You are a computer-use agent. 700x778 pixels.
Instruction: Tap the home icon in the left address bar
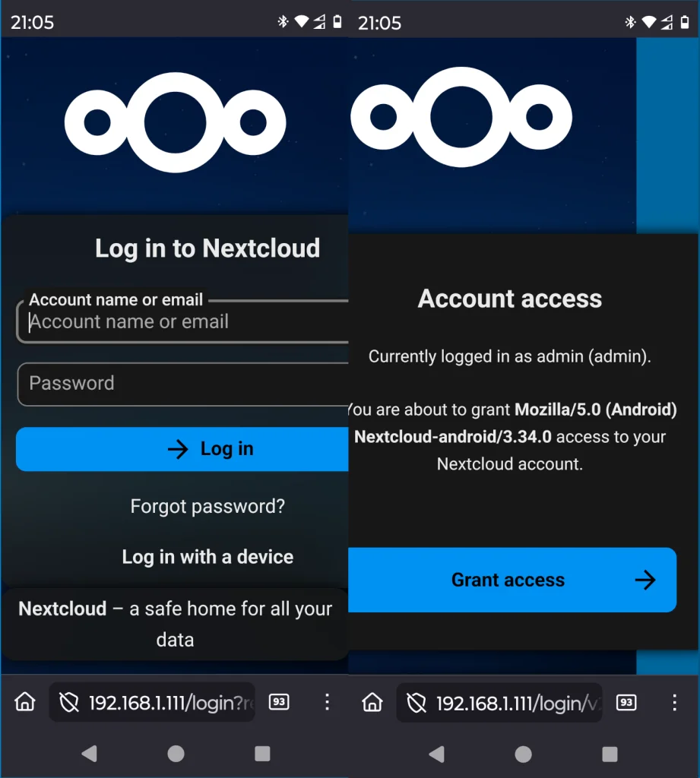(24, 703)
